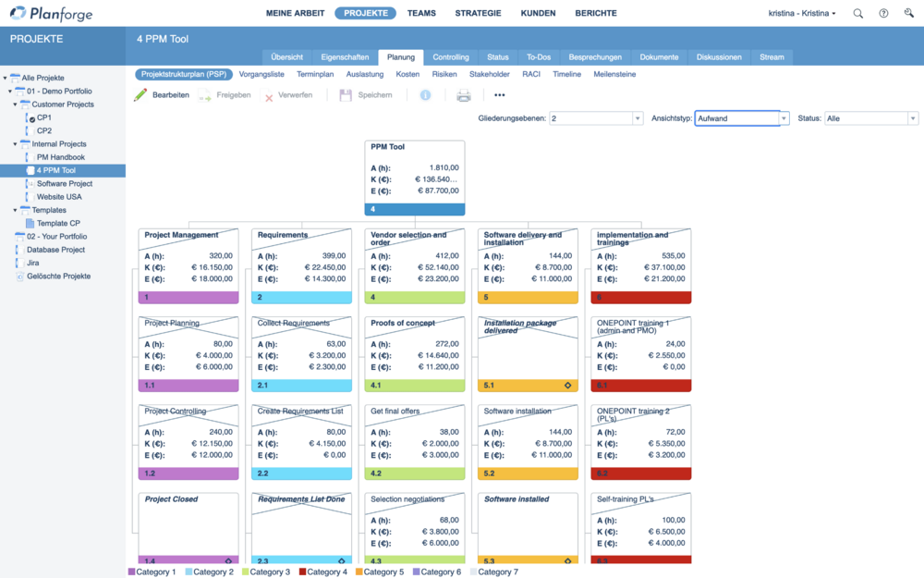This screenshot has width=924, height=578.
Task: Collapse the Customer Projects tree node
Action: point(16,105)
